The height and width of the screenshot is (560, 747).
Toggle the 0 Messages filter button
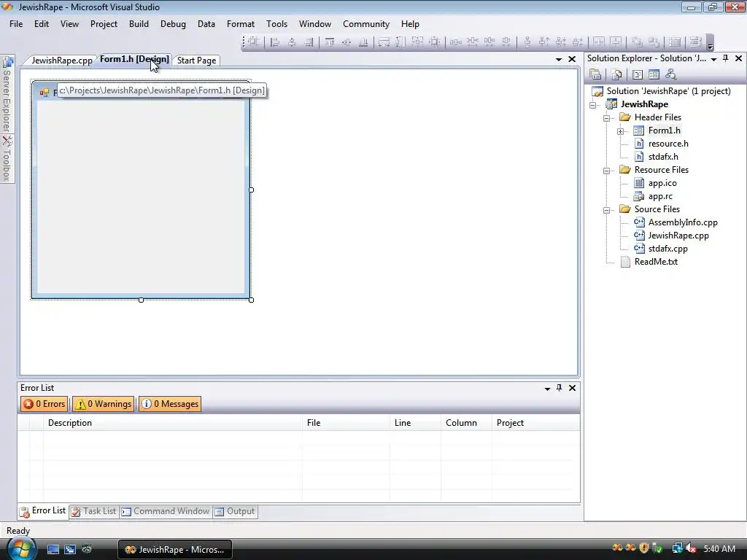pos(170,404)
